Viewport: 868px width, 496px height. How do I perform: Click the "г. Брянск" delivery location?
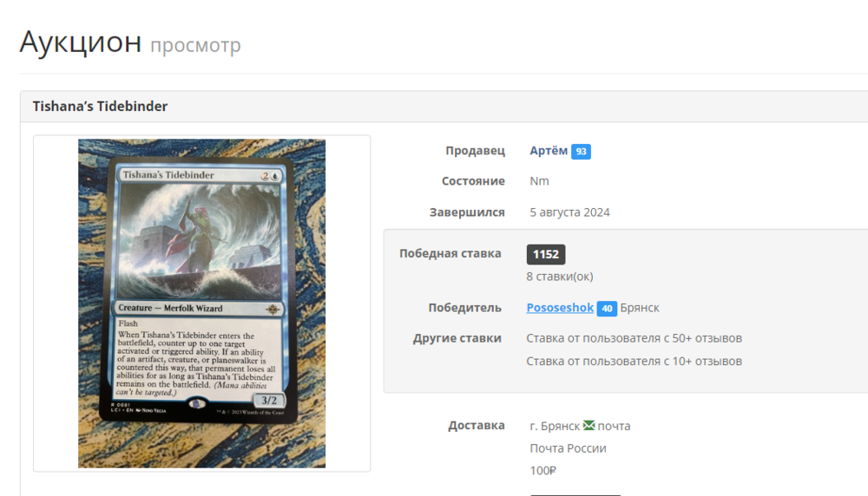coord(555,427)
